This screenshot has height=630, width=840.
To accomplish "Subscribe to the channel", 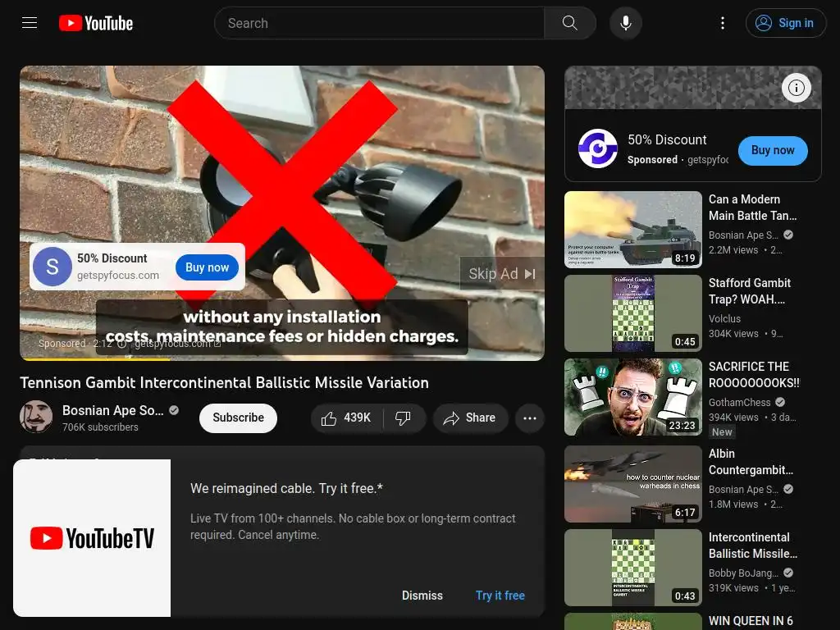I will (239, 418).
